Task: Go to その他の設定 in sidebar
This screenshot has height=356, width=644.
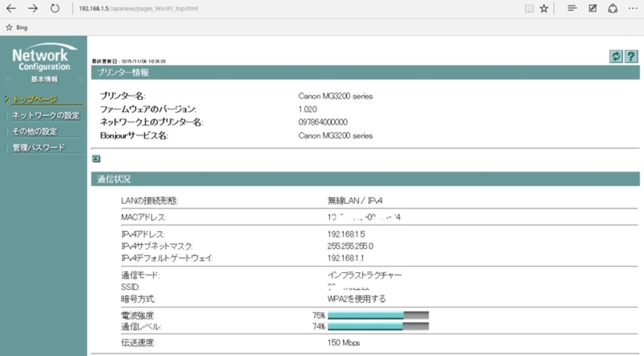Action: pos(35,131)
